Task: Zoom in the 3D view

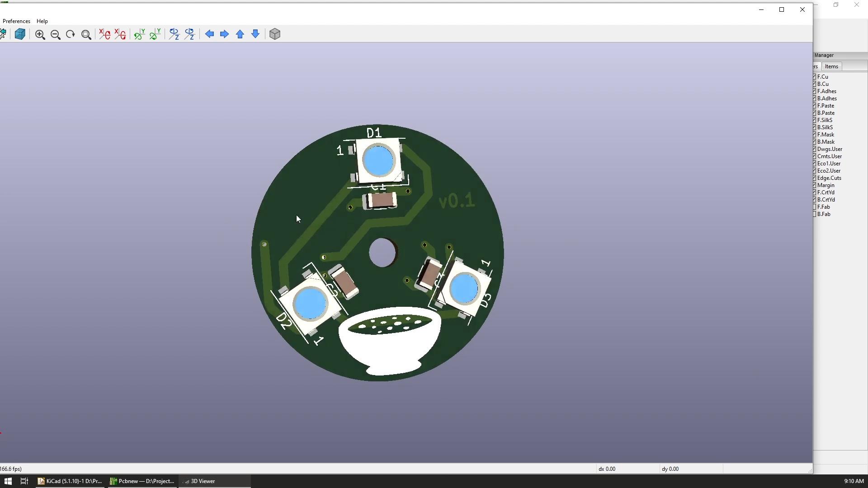Action: coord(40,35)
